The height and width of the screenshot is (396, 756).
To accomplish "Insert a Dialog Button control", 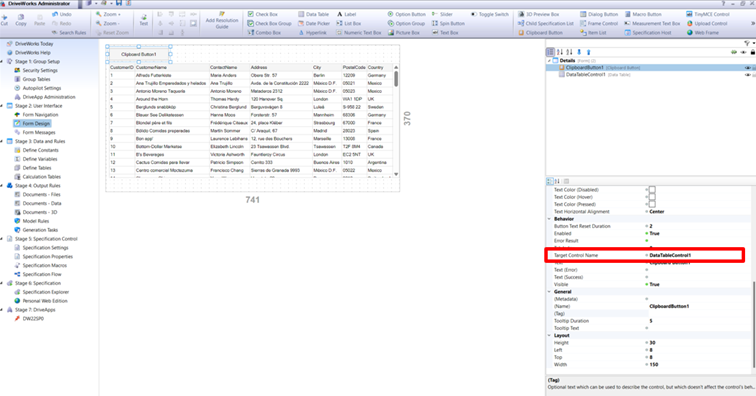I will point(599,14).
